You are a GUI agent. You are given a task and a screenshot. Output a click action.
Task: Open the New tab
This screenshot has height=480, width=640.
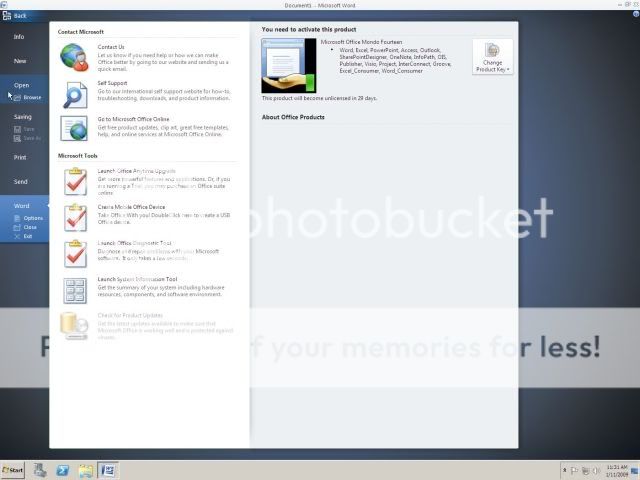click(x=20, y=61)
